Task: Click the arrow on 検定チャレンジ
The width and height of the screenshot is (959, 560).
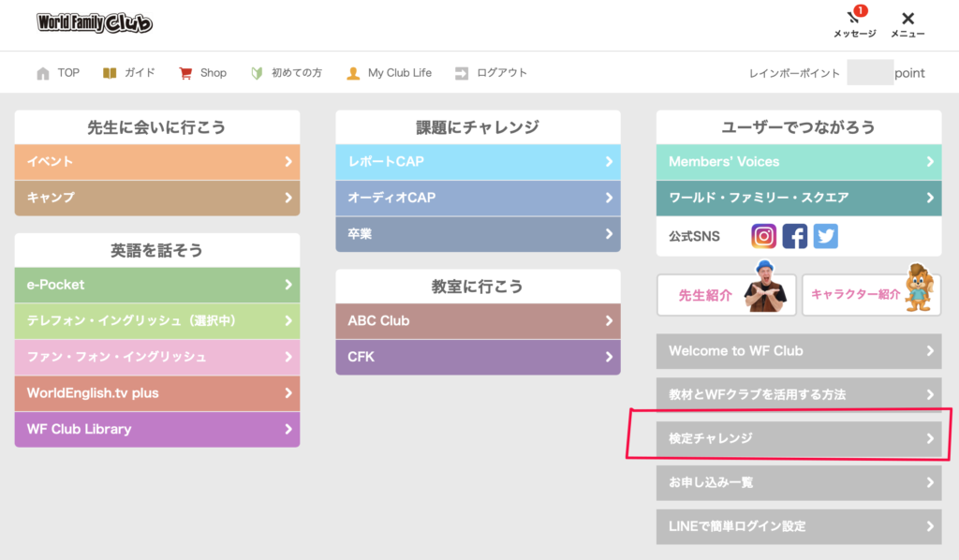Action: click(930, 438)
